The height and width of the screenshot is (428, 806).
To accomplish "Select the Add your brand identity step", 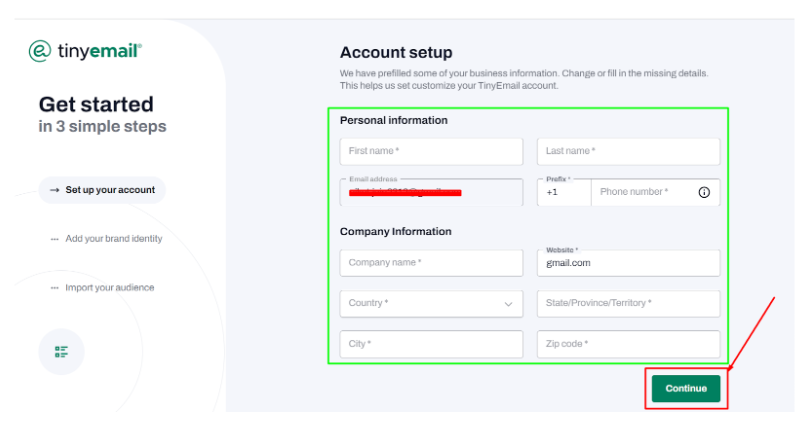I will (x=106, y=239).
